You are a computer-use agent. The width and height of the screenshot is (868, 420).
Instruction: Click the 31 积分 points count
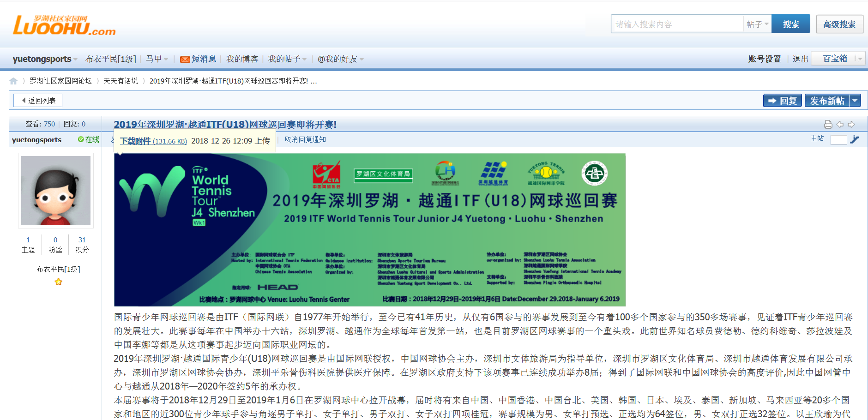(x=82, y=245)
